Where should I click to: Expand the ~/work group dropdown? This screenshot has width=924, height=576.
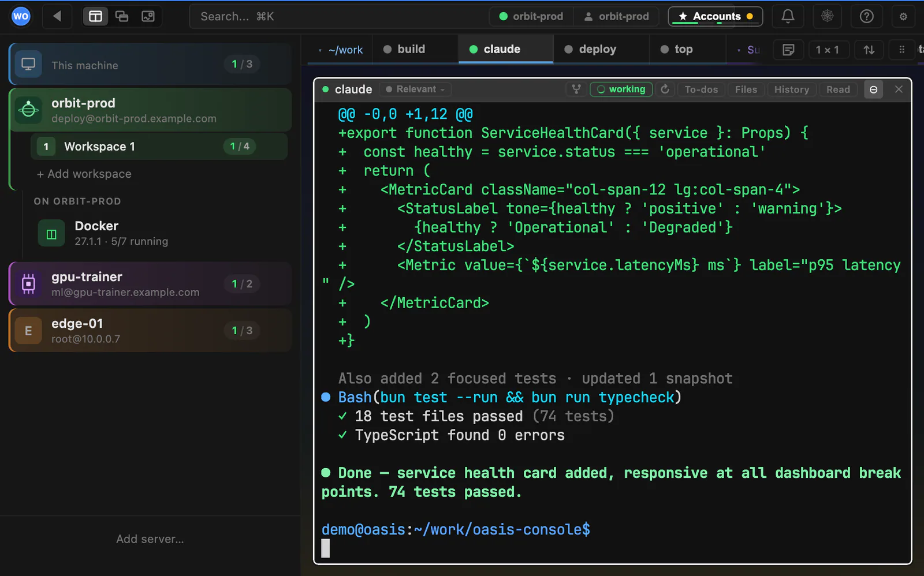click(341, 50)
